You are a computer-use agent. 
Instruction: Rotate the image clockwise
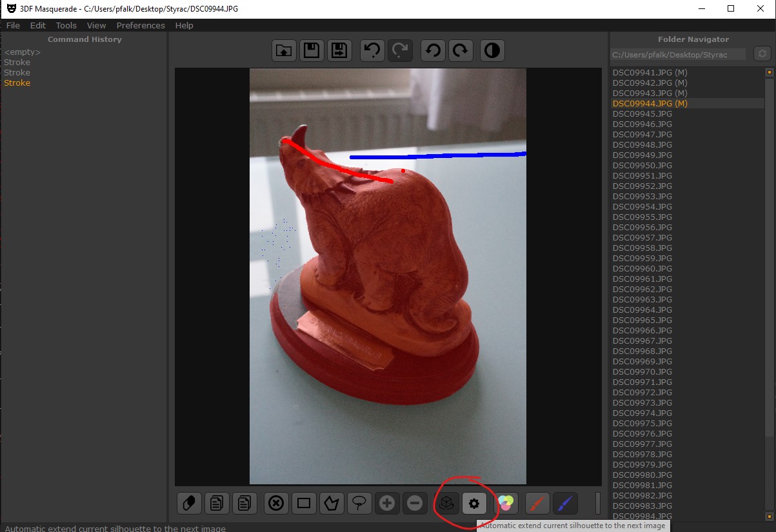point(460,51)
